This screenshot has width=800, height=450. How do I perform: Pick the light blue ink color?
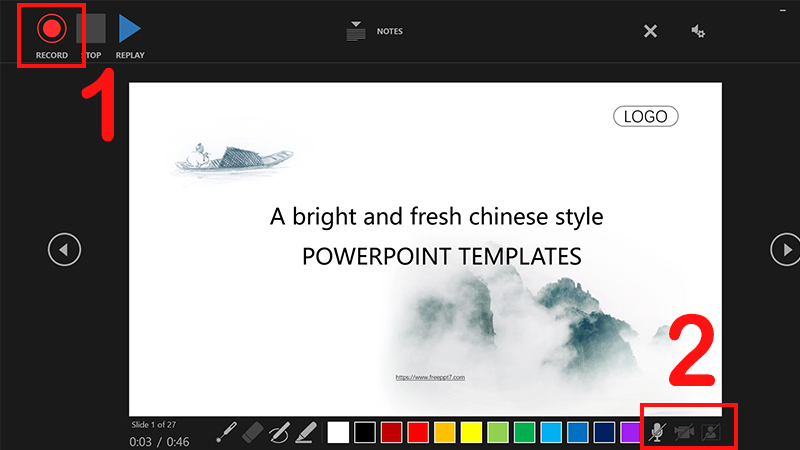click(x=551, y=432)
